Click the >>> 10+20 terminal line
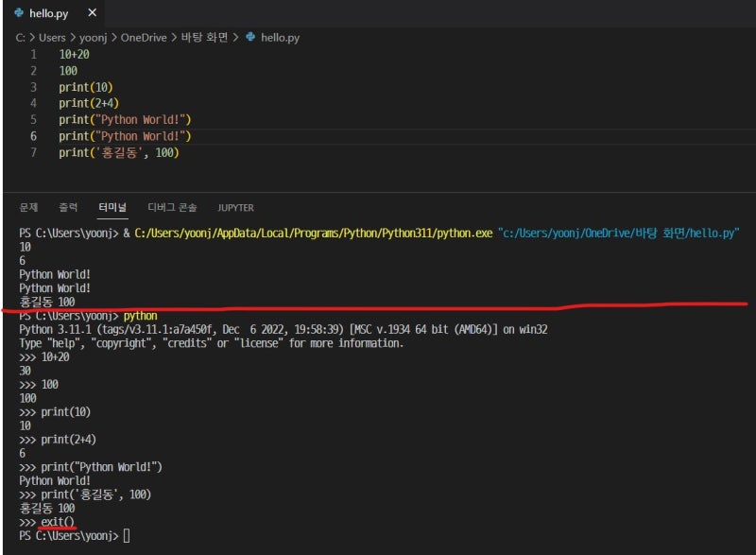756x555 pixels. click(x=44, y=357)
